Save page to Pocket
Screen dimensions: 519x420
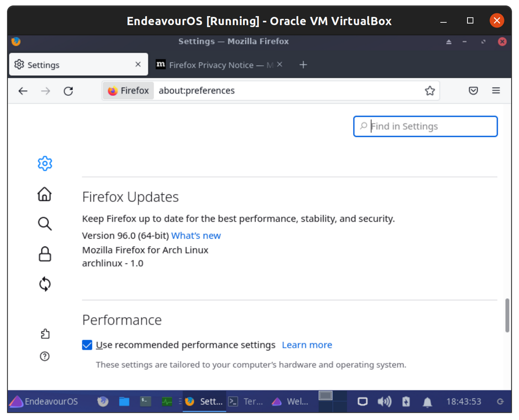coord(473,91)
